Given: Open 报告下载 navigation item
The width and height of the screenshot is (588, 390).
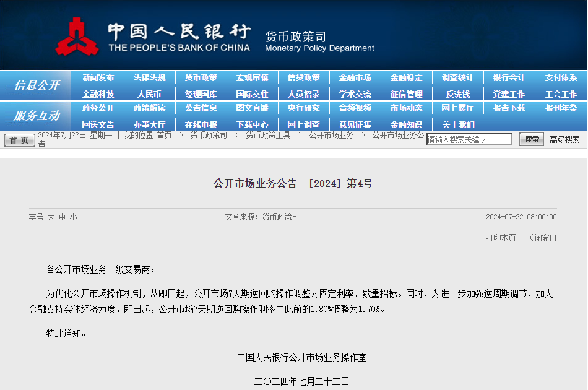Looking at the screenshot, I should pos(509,108).
